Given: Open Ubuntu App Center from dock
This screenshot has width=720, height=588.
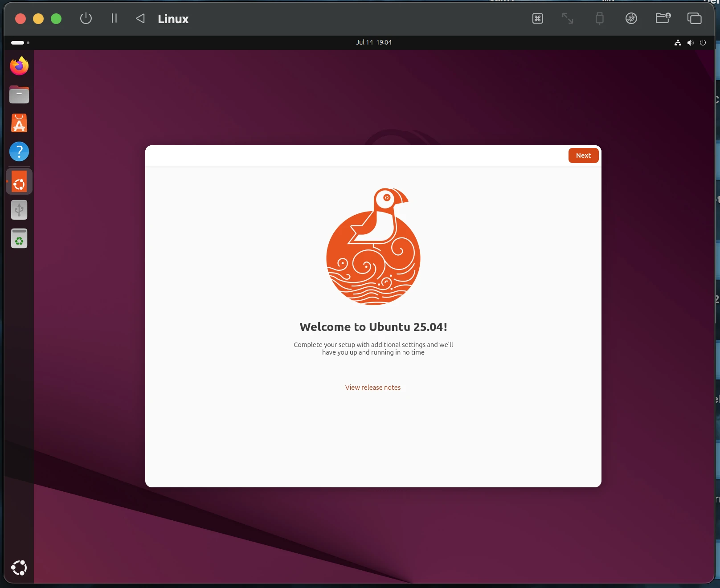Looking at the screenshot, I should click(x=19, y=123).
